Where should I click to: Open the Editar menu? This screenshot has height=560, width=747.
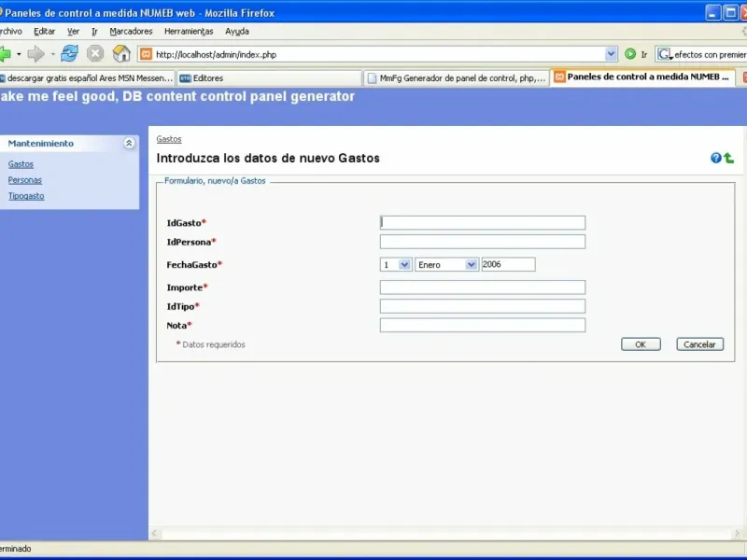[44, 32]
